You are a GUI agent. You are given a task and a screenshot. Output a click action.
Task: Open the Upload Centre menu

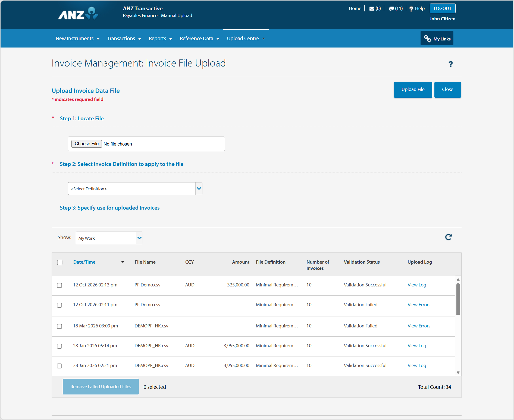click(246, 39)
